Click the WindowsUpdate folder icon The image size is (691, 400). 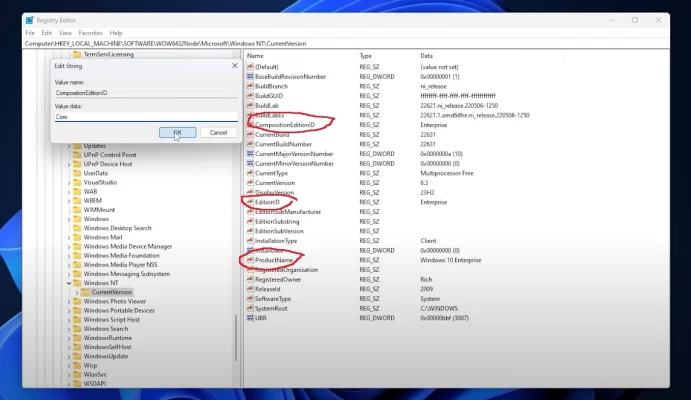77,356
